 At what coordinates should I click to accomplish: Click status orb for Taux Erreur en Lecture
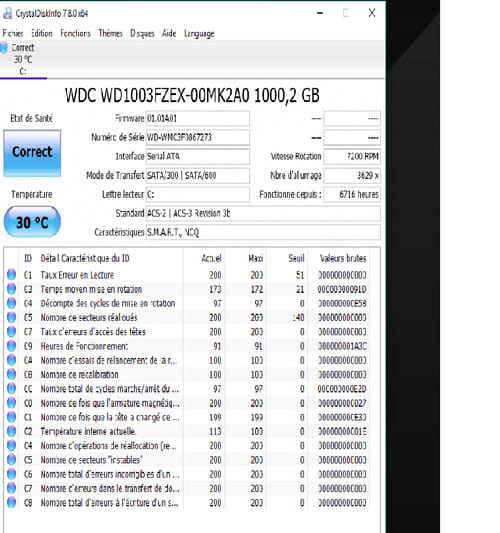pyautogui.click(x=11, y=275)
